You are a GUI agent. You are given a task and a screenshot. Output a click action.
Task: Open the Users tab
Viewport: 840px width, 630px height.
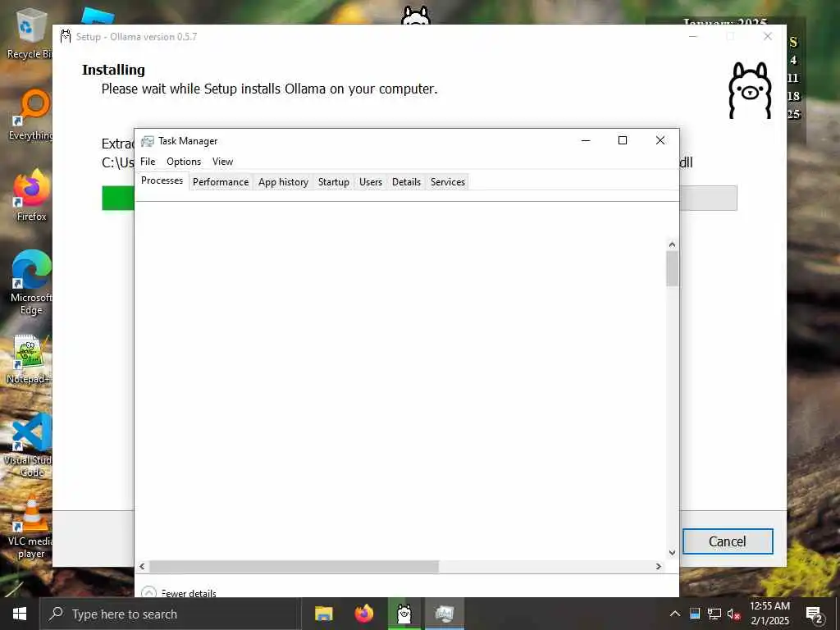371,182
